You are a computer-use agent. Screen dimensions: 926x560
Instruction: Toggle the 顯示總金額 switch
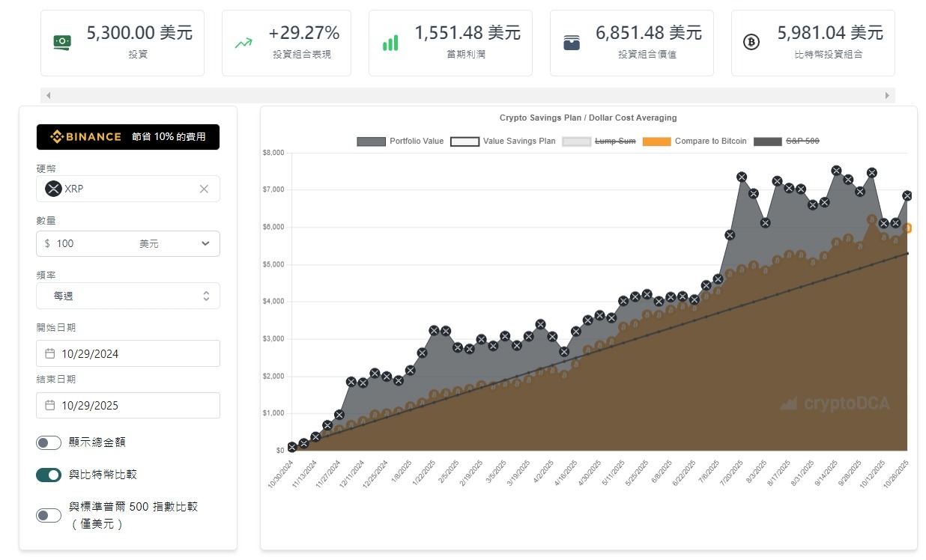49,442
